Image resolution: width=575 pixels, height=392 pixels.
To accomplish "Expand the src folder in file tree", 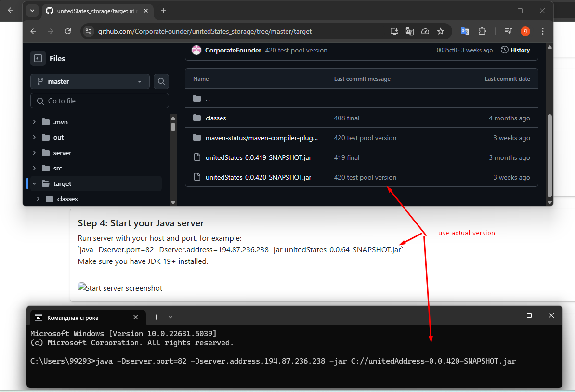I will (34, 168).
